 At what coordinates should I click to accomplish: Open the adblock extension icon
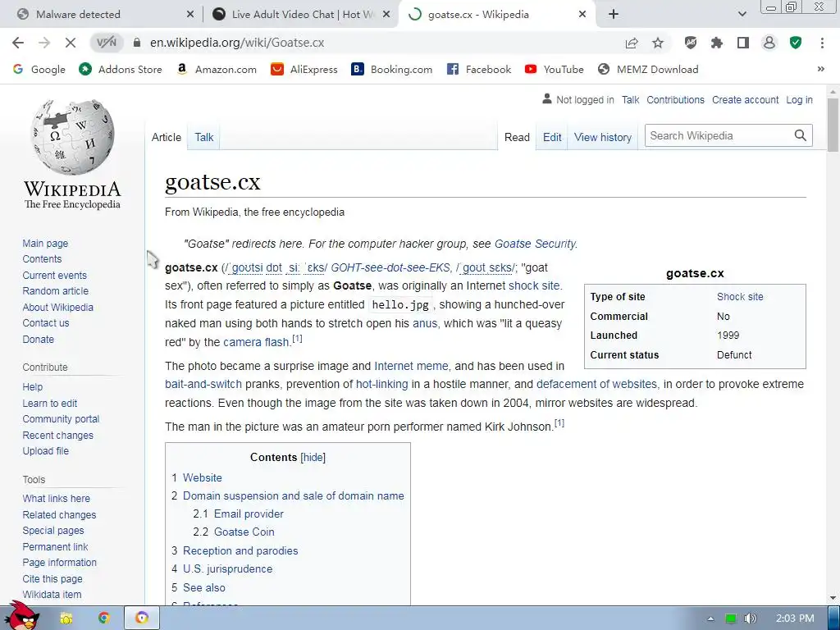coord(691,43)
